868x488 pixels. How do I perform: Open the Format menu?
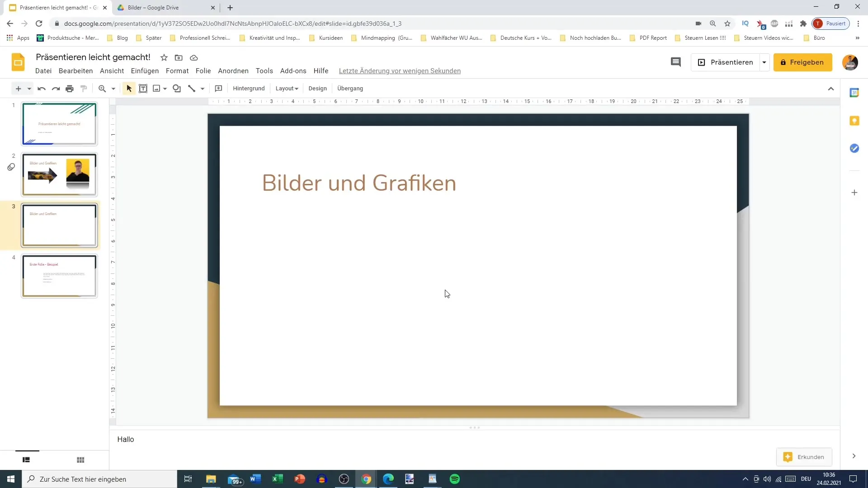[177, 71]
